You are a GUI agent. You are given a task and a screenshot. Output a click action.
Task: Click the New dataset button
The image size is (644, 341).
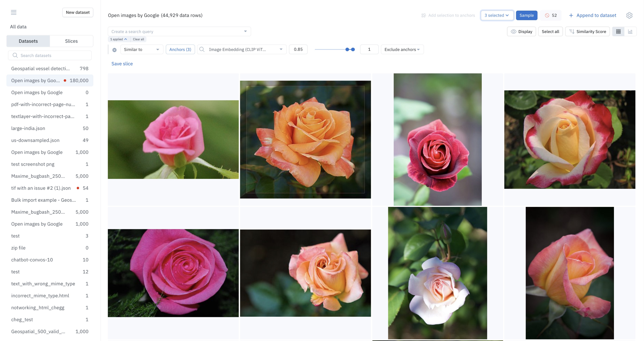click(78, 12)
